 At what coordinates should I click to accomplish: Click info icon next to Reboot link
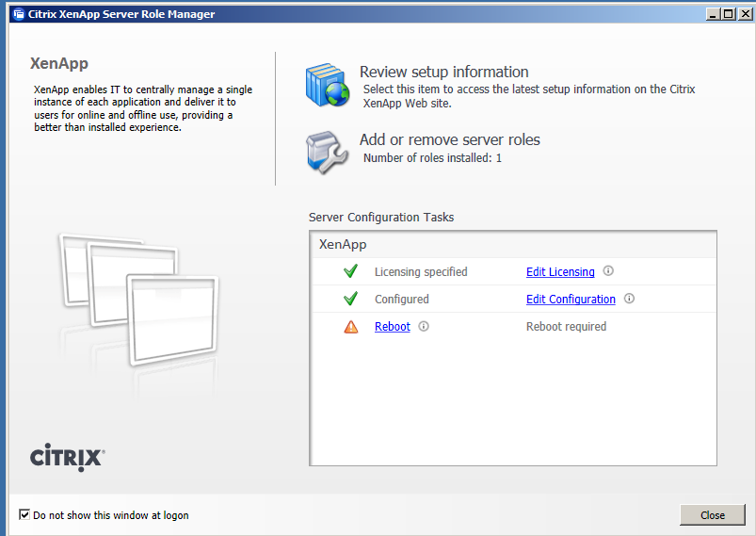tap(424, 326)
